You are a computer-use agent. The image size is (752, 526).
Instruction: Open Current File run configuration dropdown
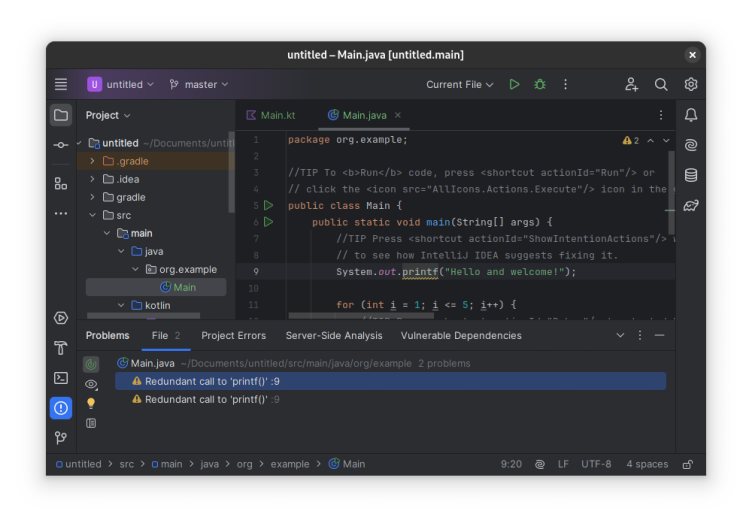point(459,84)
